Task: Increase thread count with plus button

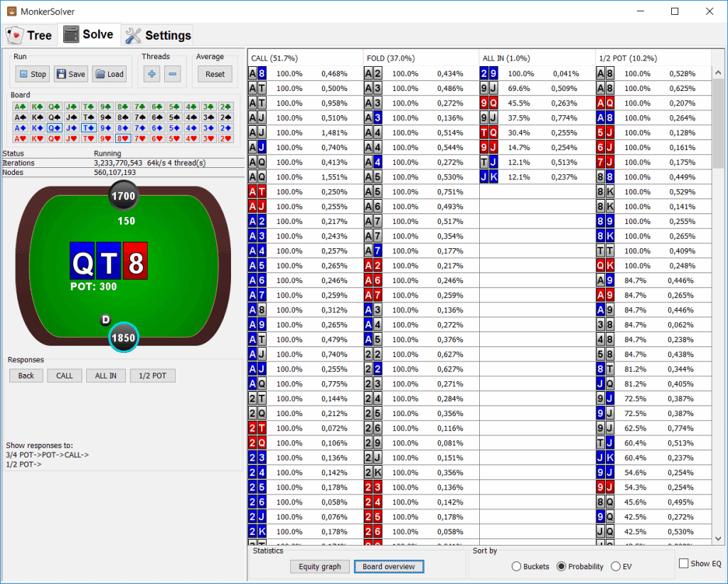Action: click(152, 74)
